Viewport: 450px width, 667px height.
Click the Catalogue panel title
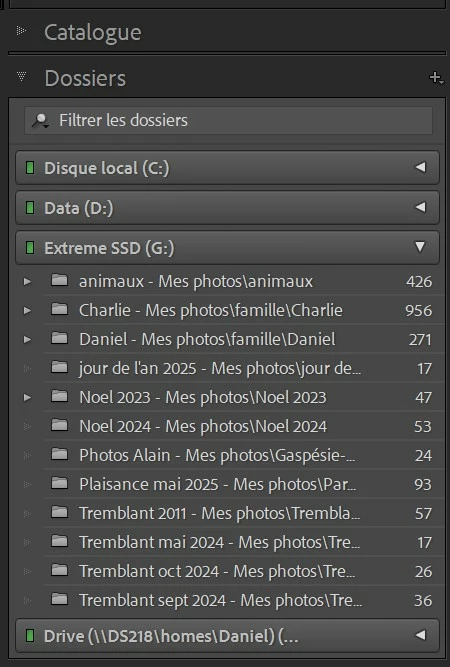click(93, 32)
